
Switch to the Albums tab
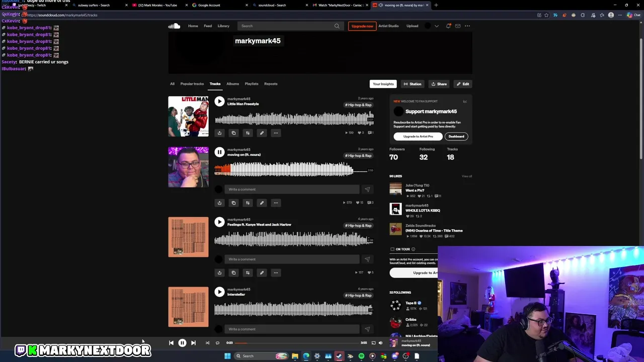pyautogui.click(x=232, y=84)
